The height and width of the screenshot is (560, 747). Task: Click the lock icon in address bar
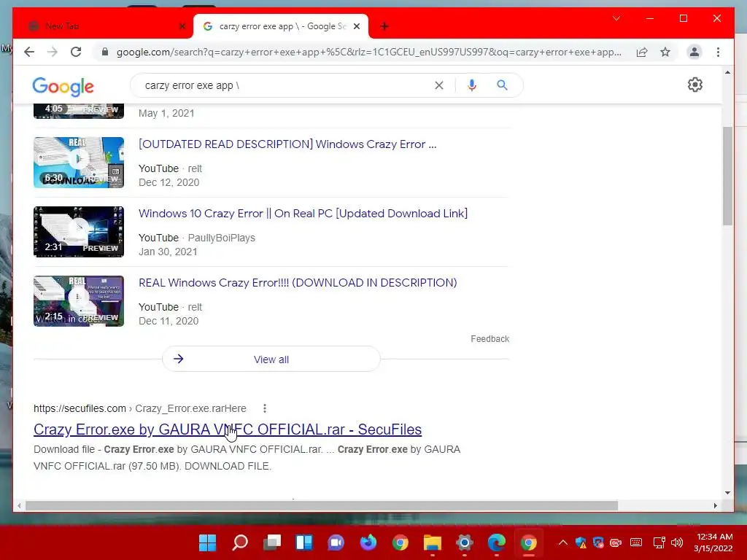click(x=105, y=52)
